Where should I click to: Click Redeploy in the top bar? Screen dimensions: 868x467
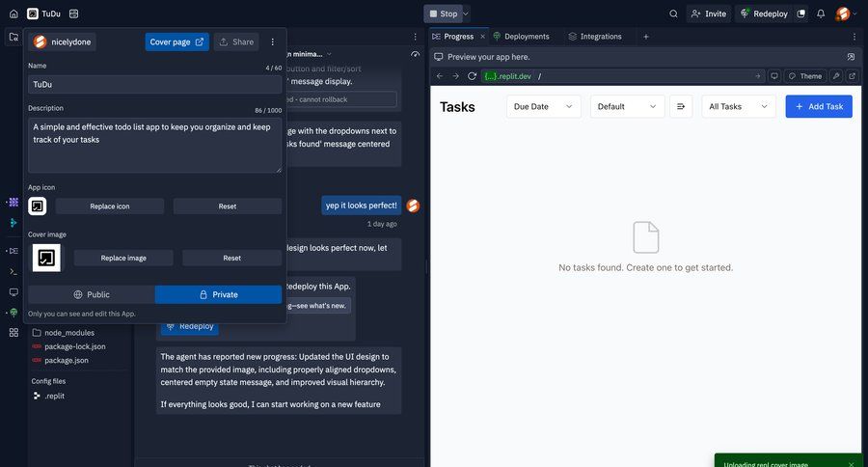[x=764, y=14]
